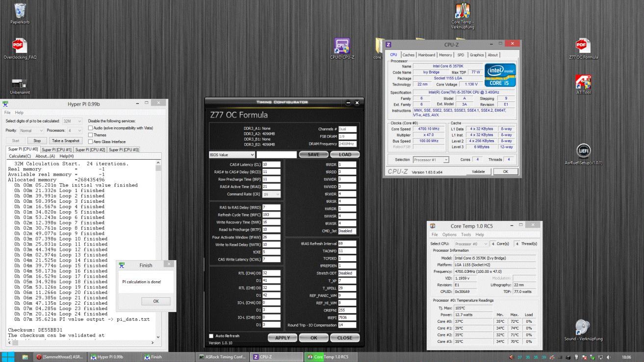Open the Core Temp Verknüpfung desktop icon
This screenshot has height=362, width=644.
[x=463, y=11]
